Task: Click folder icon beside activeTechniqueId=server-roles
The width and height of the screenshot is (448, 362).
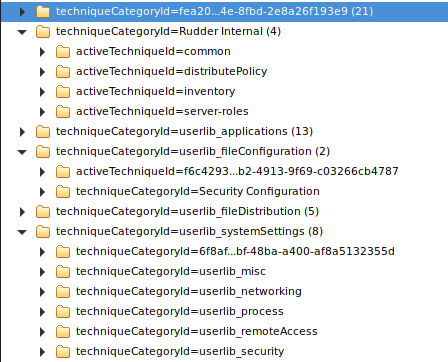Action: [63, 112]
